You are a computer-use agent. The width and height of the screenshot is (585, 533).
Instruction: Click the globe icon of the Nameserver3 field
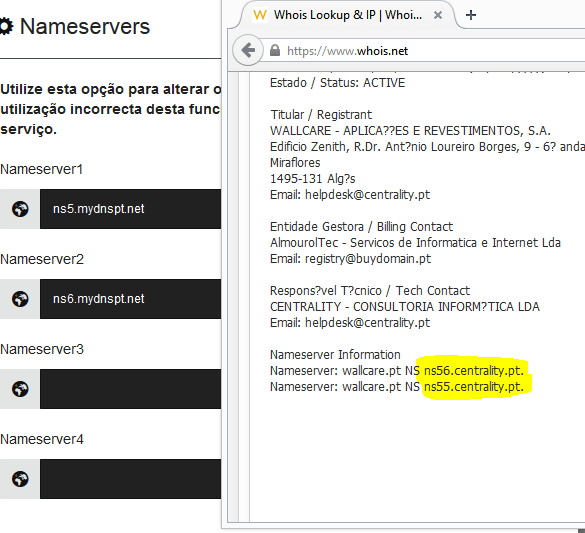point(20,389)
